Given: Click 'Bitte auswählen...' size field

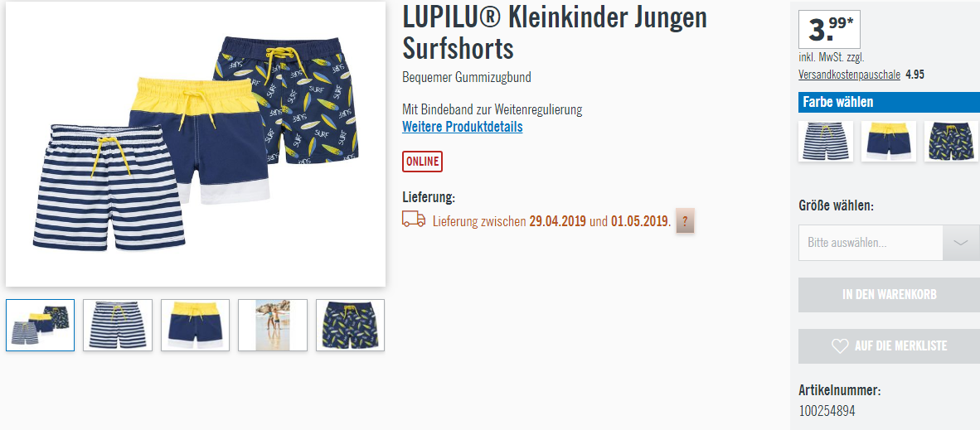Looking at the screenshot, I should [871, 243].
